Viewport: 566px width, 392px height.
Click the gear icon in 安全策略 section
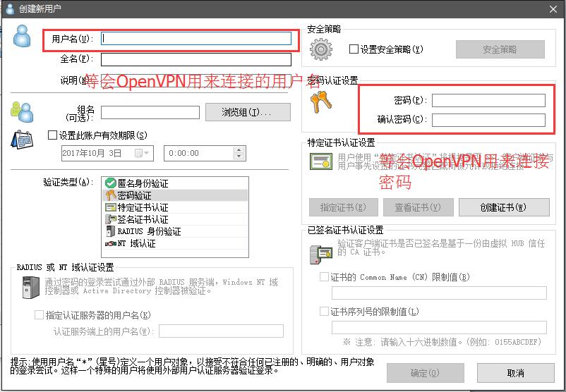(x=321, y=49)
